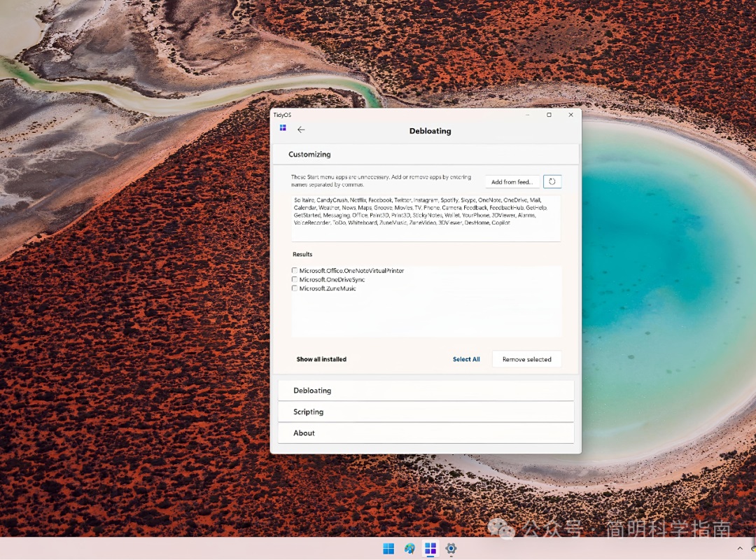Click the Show all installed link

coord(321,359)
